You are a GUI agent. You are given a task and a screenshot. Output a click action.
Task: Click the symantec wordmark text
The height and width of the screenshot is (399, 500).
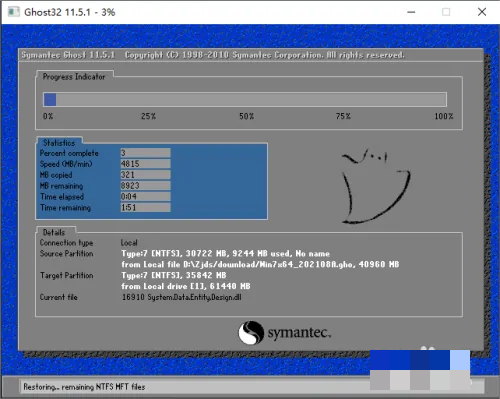[x=299, y=333]
